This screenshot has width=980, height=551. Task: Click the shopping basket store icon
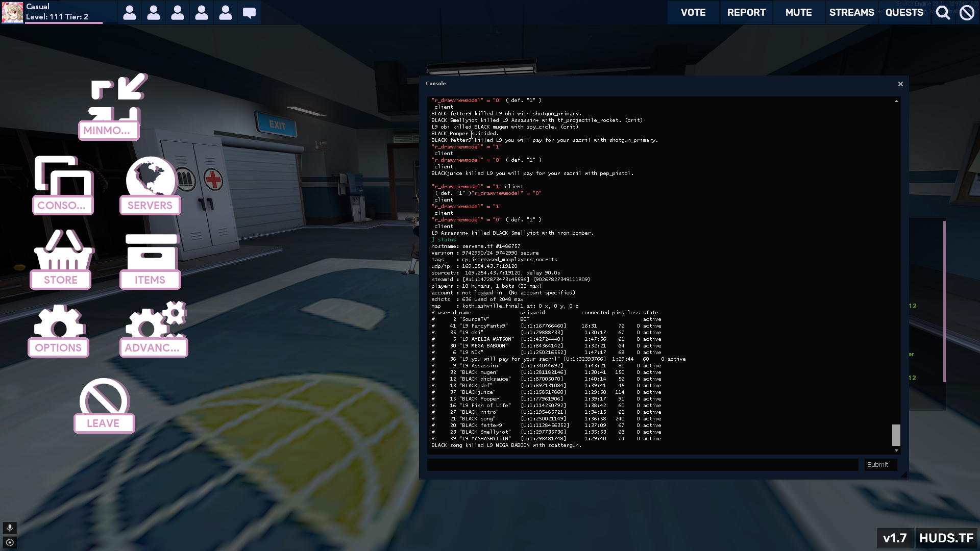pos(63,250)
